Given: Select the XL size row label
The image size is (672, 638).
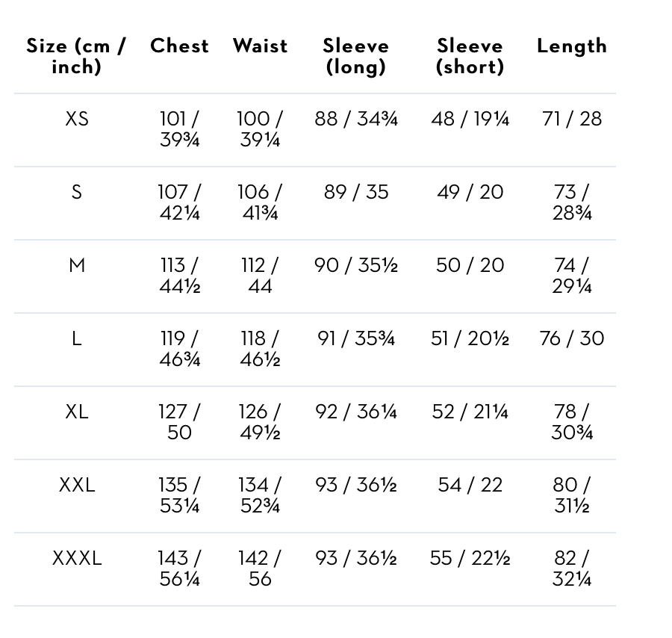Looking at the screenshot, I should (77, 412).
